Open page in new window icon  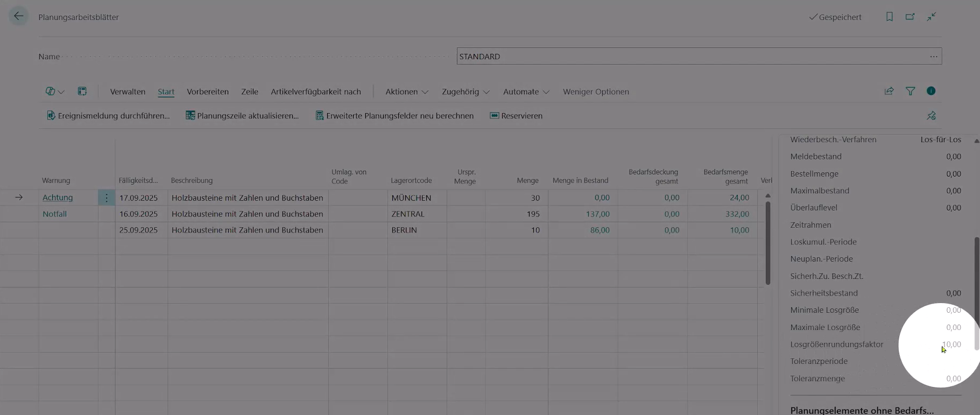coord(910,17)
